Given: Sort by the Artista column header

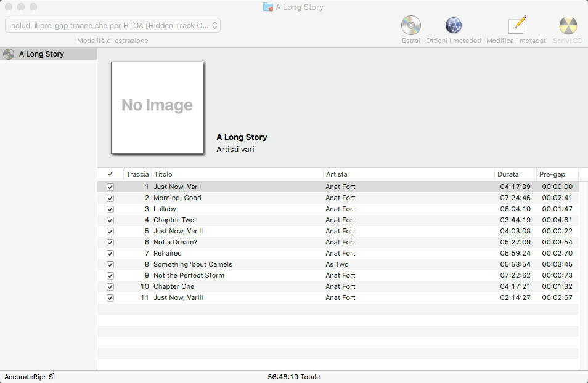Looking at the screenshot, I should click(x=409, y=174).
